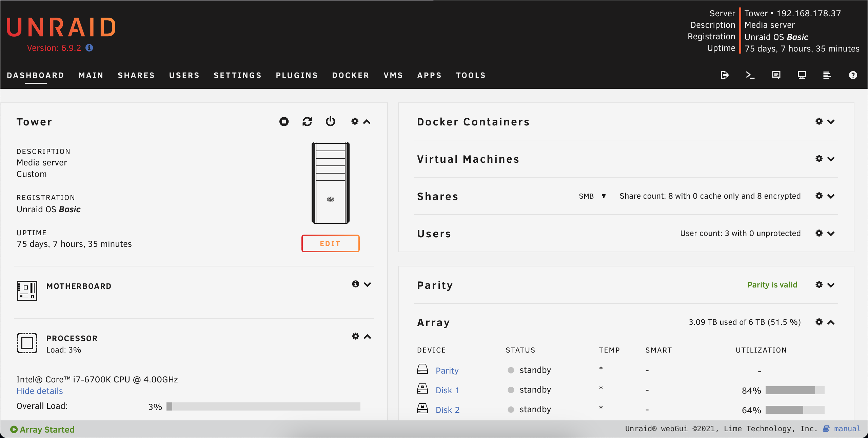The image size is (868, 438).
Task: Open the feedback icon in the top bar
Action: click(776, 75)
